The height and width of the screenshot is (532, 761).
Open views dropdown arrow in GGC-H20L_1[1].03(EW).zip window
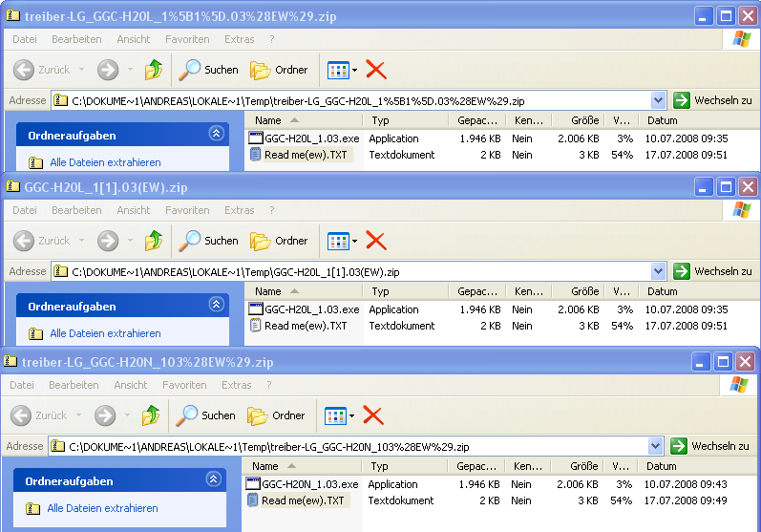point(355,242)
